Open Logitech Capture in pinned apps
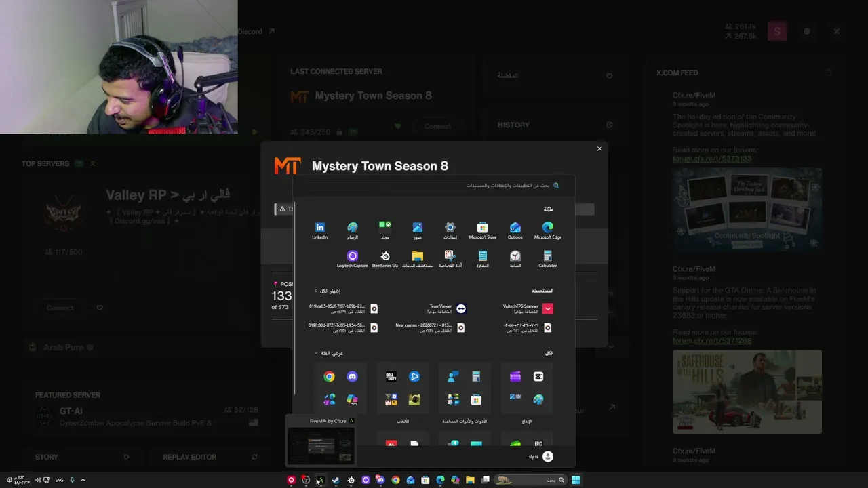The image size is (868, 488). [353, 259]
